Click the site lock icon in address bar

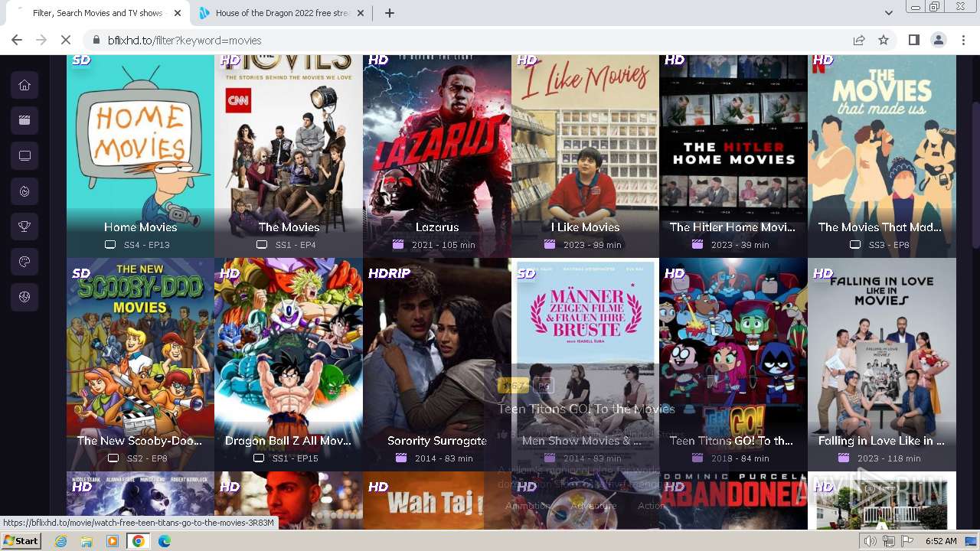[x=96, y=40]
